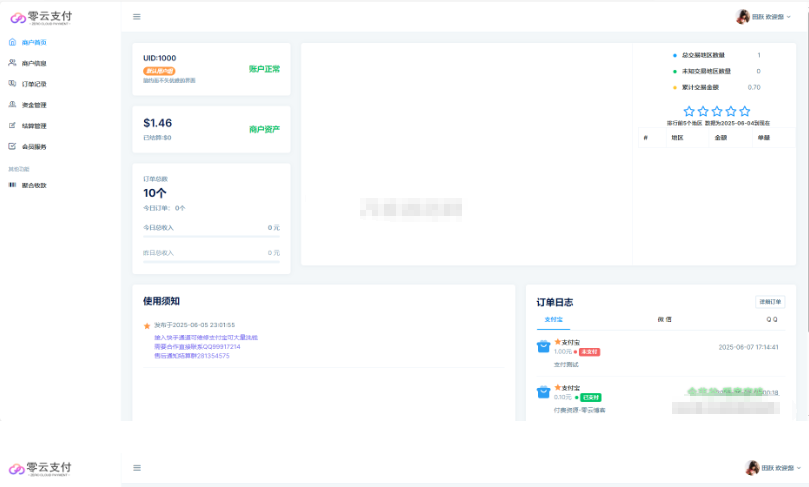This screenshot has width=809, height=487.
Task: Click the fourth rating star
Action: tap(731, 111)
